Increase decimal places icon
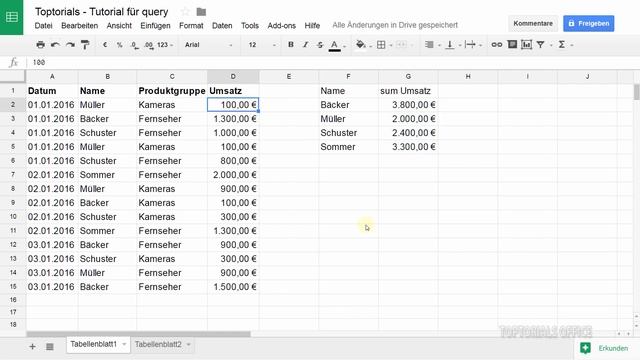The height and width of the screenshot is (360, 640). 149,45
